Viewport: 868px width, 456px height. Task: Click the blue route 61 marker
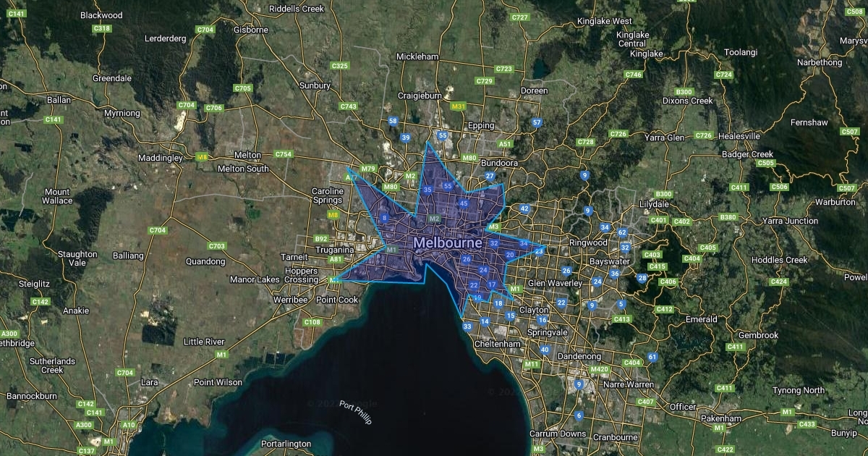point(652,357)
